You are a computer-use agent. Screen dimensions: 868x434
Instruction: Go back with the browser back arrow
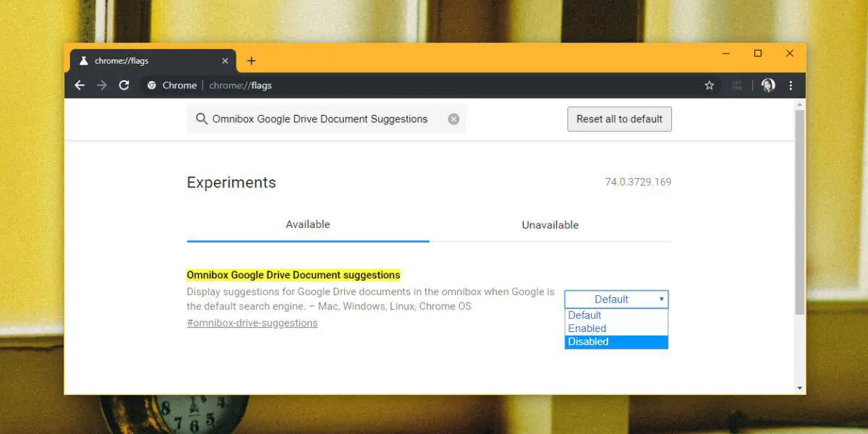[x=80, y=85]
